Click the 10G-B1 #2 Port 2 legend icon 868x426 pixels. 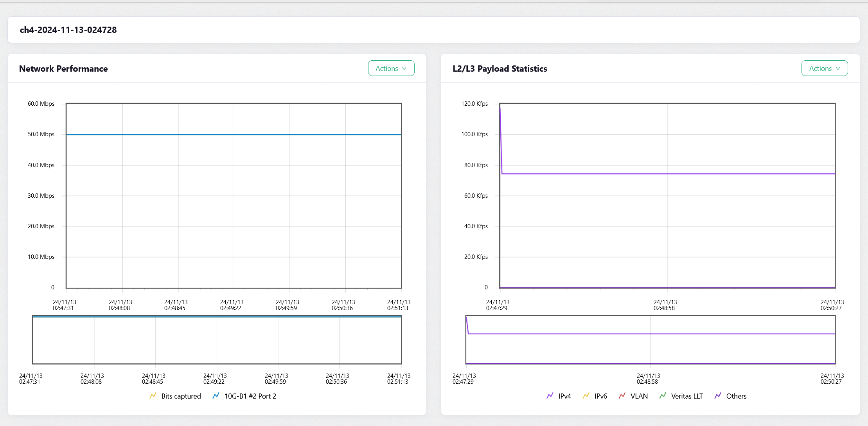[216, 396]
